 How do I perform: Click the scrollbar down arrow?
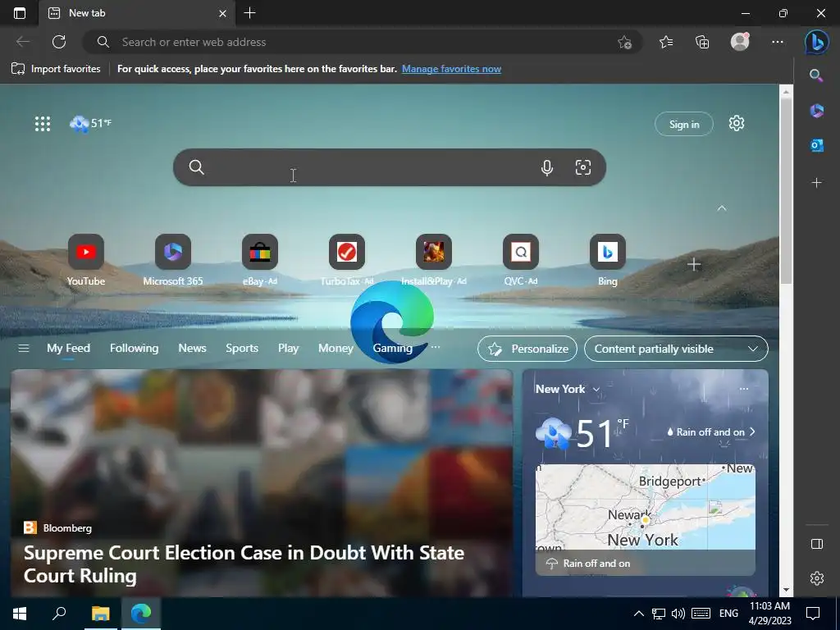click(786, 590)
